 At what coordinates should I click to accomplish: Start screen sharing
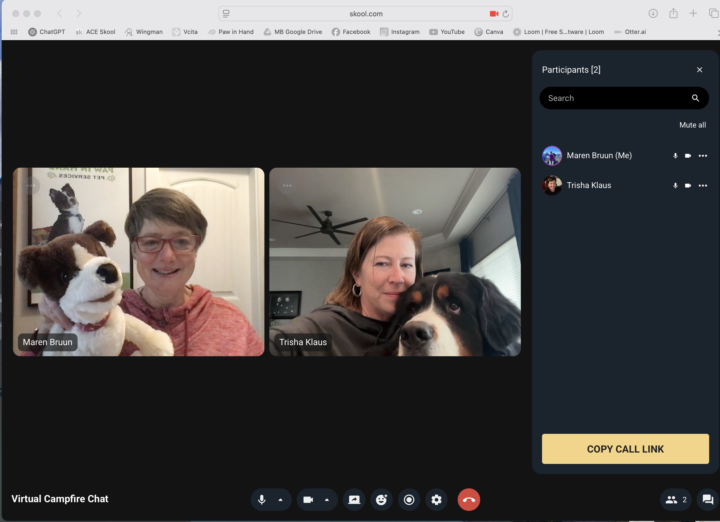(x=354, y=500)
